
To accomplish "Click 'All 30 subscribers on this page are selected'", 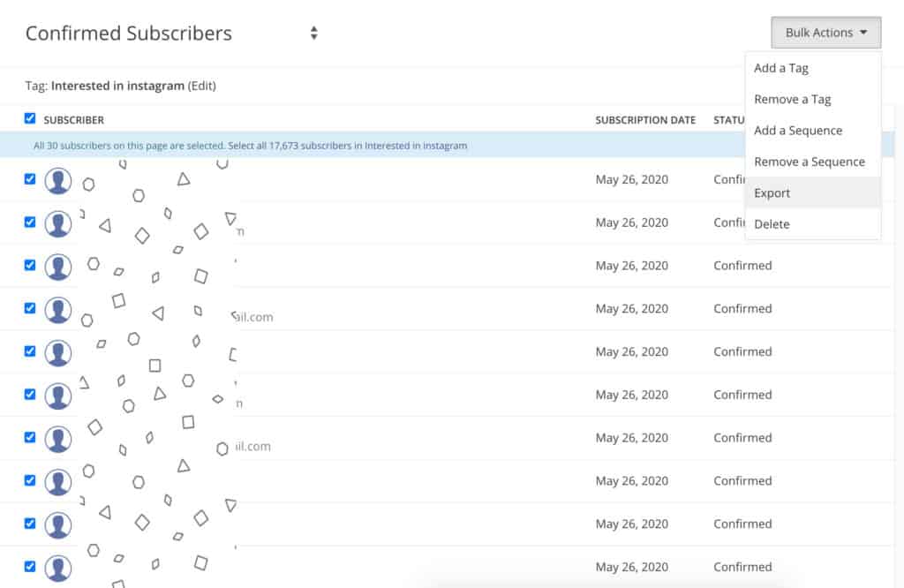I will (x=129, y=146).
